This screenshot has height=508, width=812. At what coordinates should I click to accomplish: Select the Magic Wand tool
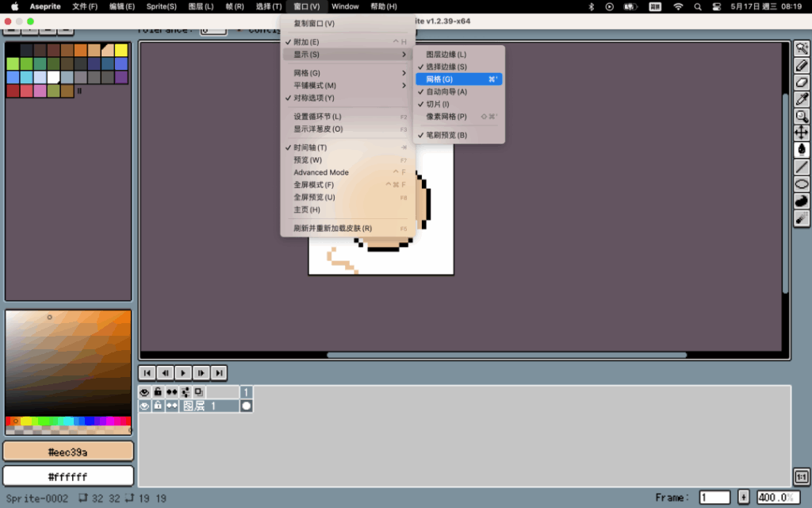(802, 48)
